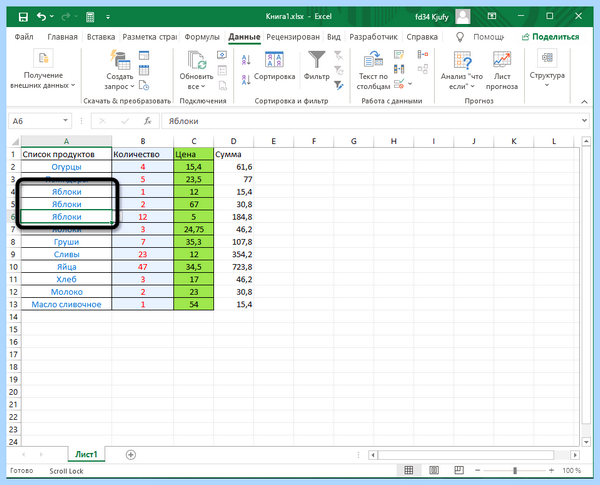Click the Data Validation icon
This screenshot has width=600, height=485.
(399, 84)
